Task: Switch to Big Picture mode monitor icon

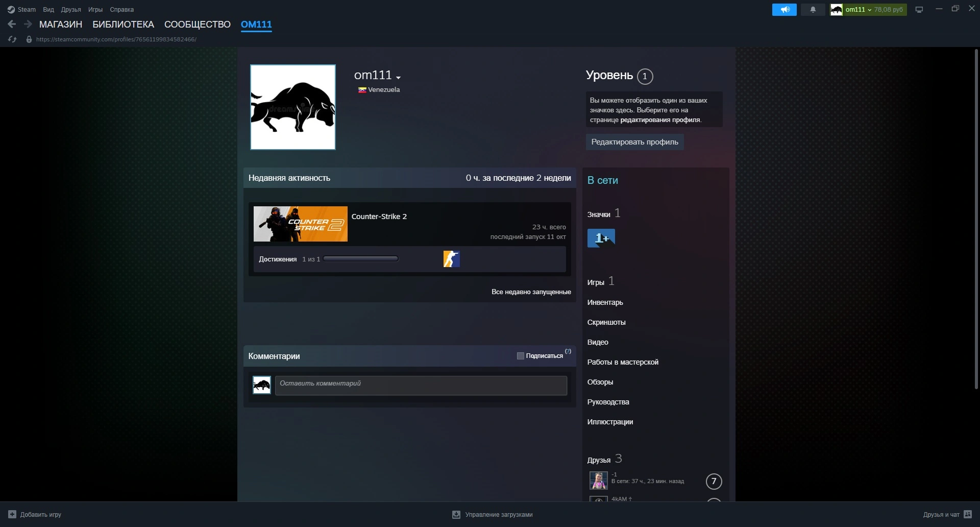Action: coord(919,9)
